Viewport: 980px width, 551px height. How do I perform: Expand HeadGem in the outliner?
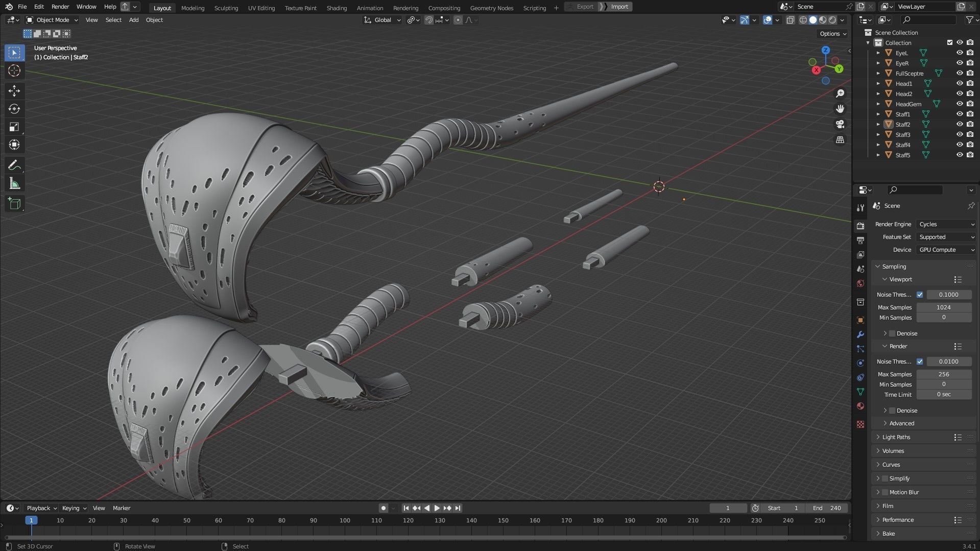(878, 104)
